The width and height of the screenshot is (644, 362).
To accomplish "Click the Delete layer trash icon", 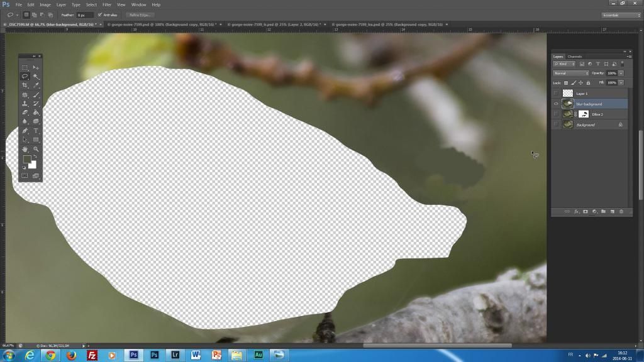I will click(x=621, y=211).
